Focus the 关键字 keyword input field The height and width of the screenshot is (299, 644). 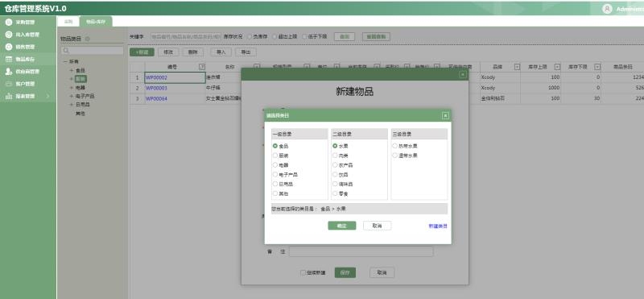point(186,36)
